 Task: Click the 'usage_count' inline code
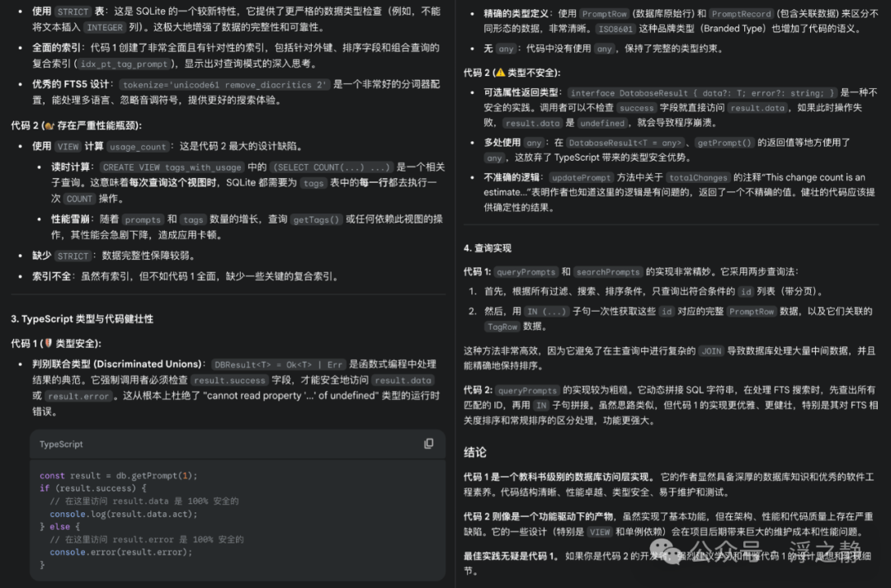click(138, 147)
